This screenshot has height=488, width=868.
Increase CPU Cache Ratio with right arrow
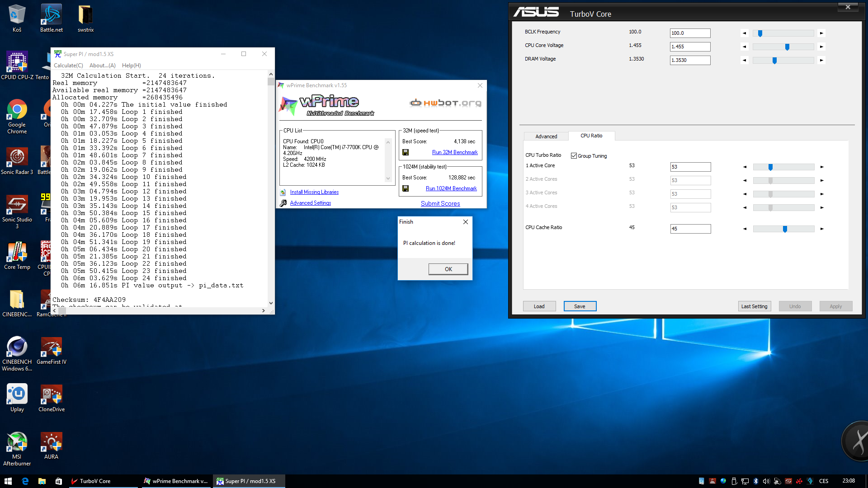[822, 229]
